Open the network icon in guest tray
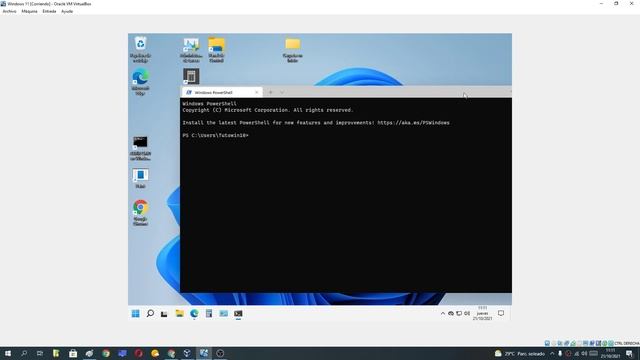This screenshot has width=640, height=360. point(459,313)
